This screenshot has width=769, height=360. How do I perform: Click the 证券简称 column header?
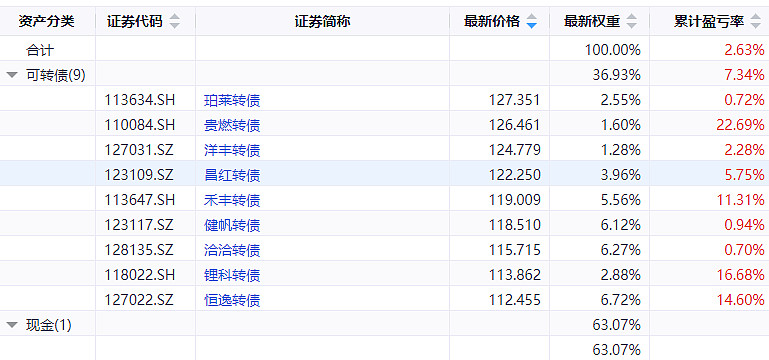pyautogui.click(x=322, y=22)
